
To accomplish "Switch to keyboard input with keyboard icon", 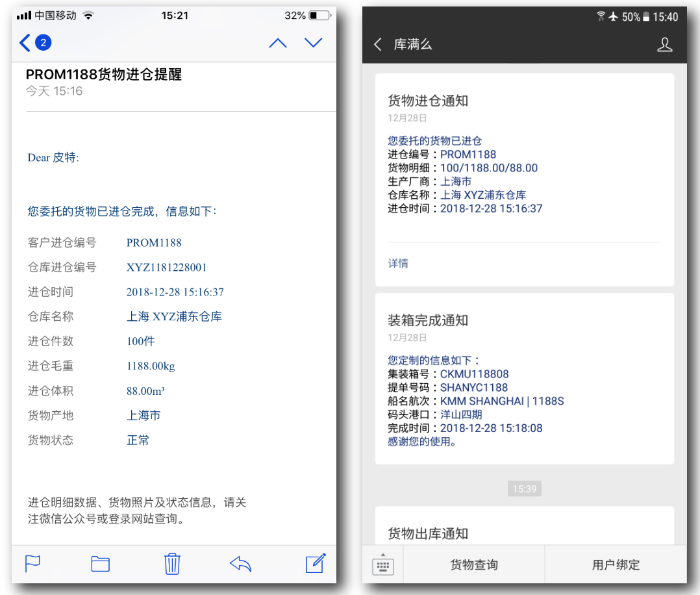I will click(x=383, y=564).
